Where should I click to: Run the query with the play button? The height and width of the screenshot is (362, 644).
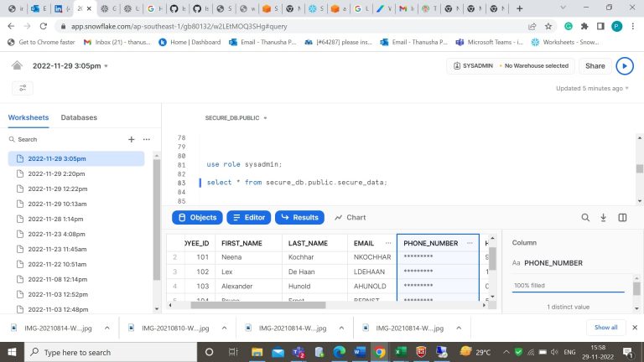click(624, 65)
